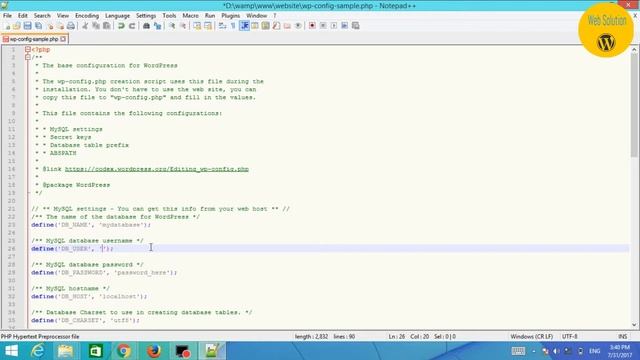Show hidden system tray icons arrow
Screen dimensions: 640x360
533,351
